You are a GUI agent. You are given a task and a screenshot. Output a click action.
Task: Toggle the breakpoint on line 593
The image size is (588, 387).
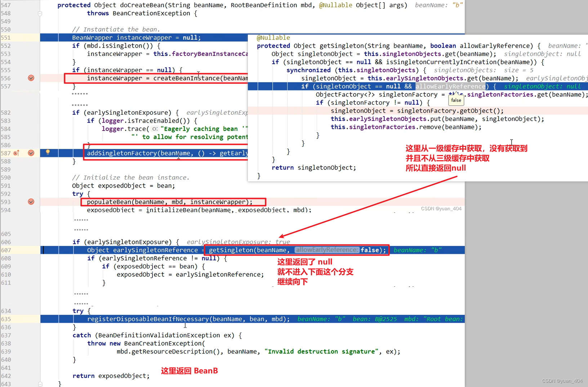click(x=31, y=202)
